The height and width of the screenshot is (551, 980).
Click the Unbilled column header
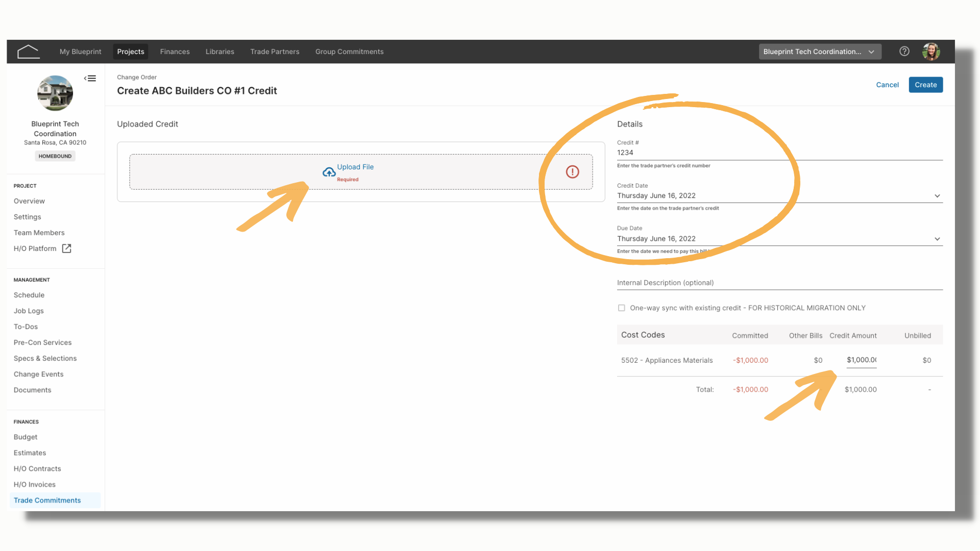[x=917, y=335]
